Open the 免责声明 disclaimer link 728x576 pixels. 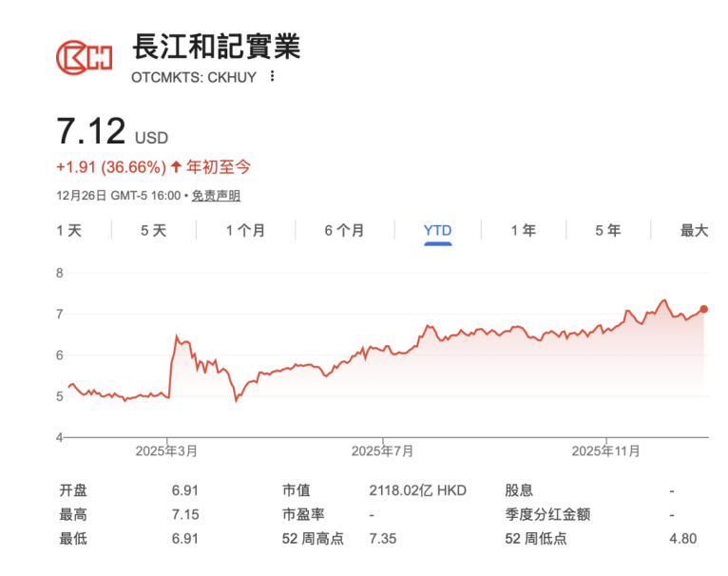click(x=216, y=196)
